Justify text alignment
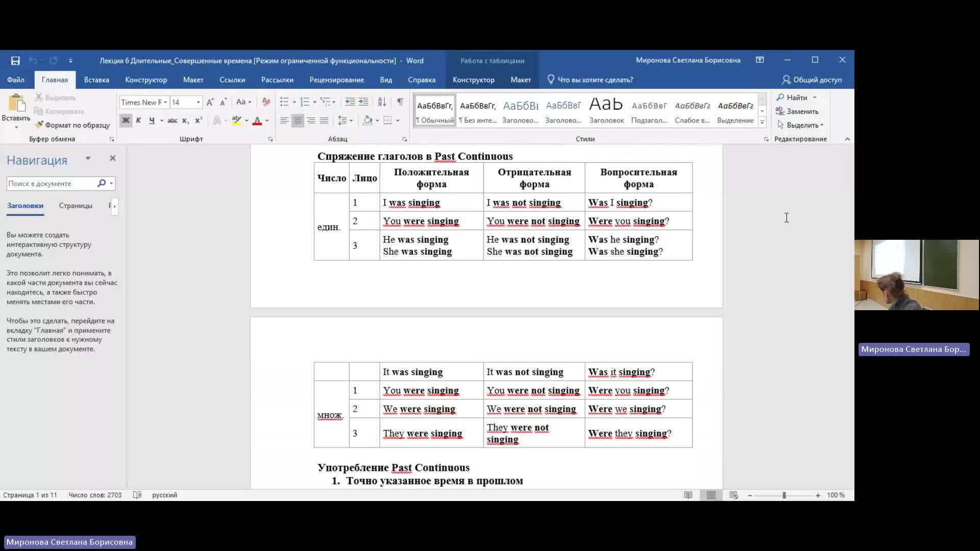The height and width of the screenshot is (551, 980). tap(324, 120)
